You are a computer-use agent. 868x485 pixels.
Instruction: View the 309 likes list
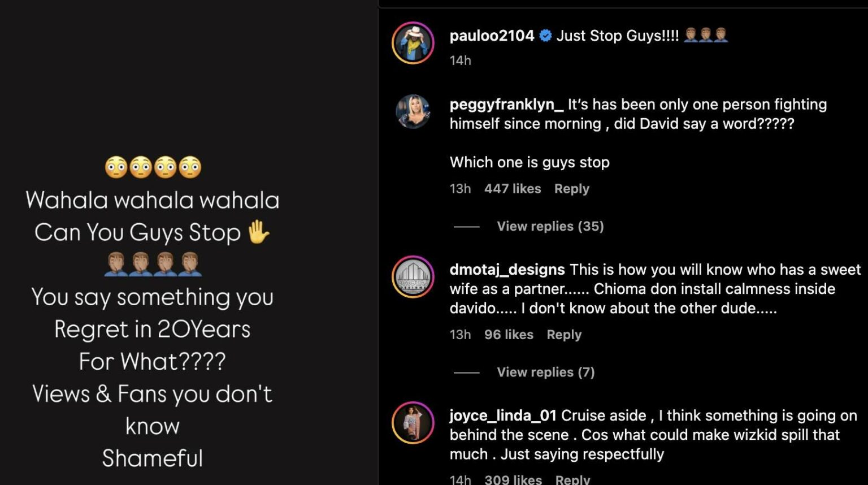(513, 479)
